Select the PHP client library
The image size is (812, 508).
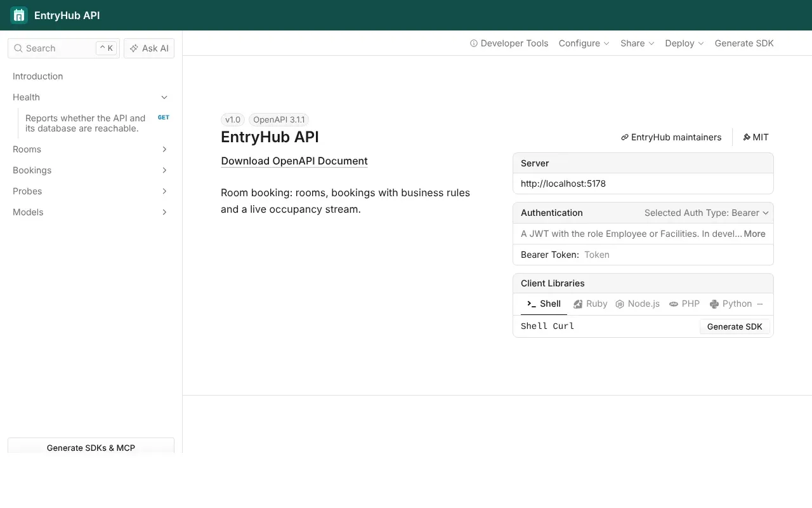684,304
